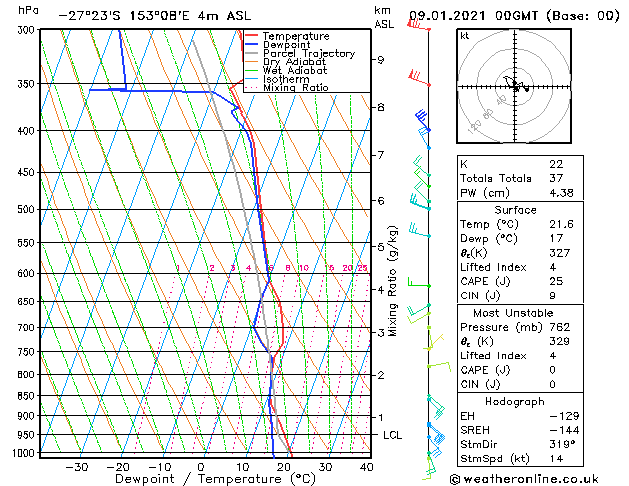The height and width of the screenshot is (486, 629).
Task: Click the 300 hPa pressure label
Action: [28, 30]
